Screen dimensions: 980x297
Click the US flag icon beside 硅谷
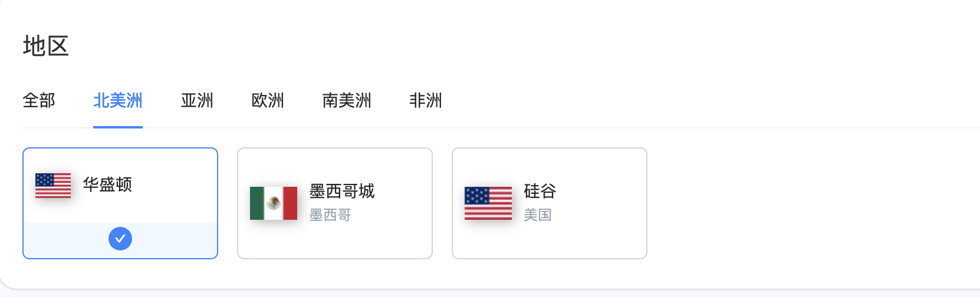tap(488, 203)
